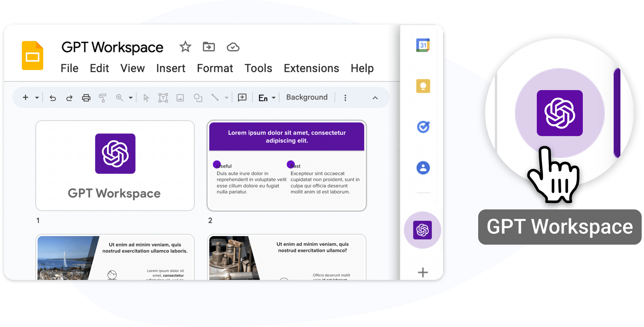Open Google Keep in the side panel
The width and height of the screenshot is (644, 327).
(x=423, y=86)
